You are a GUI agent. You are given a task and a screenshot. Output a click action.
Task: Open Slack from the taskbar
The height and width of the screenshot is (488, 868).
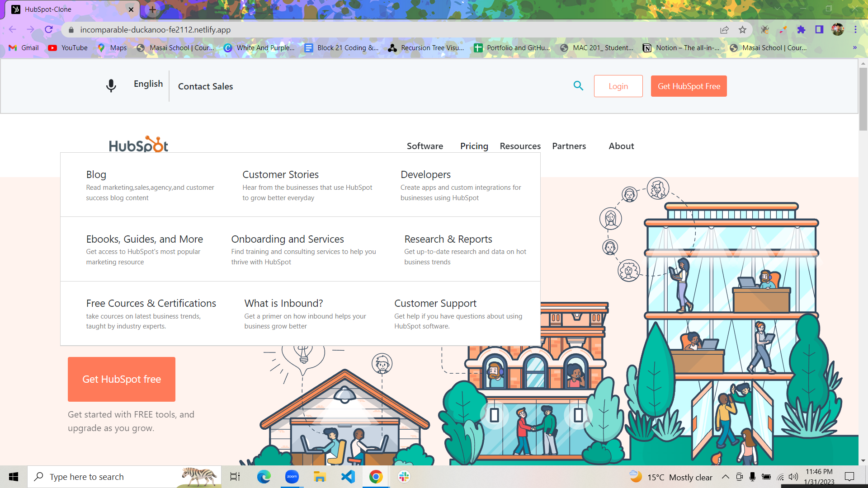(404, 477)
